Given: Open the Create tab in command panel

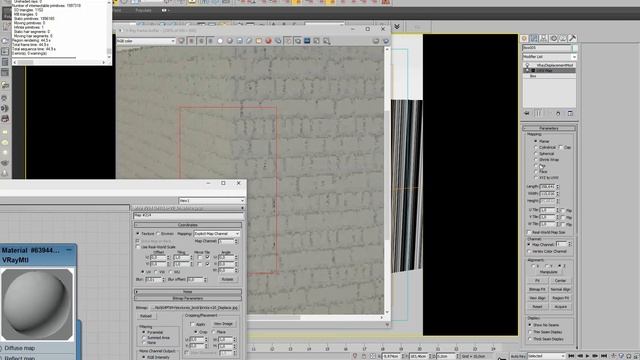Looking at the screenshot, I should [x=524, y=38].
